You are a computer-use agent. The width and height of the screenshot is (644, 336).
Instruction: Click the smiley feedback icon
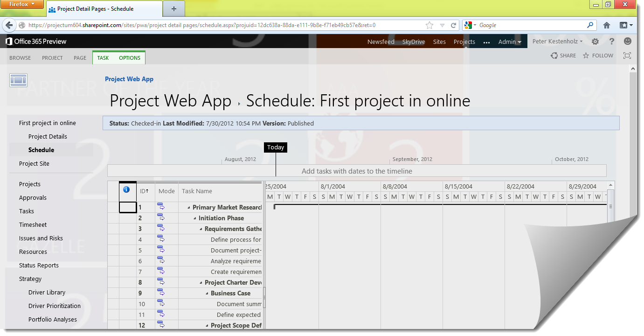(x=628, y=41)
